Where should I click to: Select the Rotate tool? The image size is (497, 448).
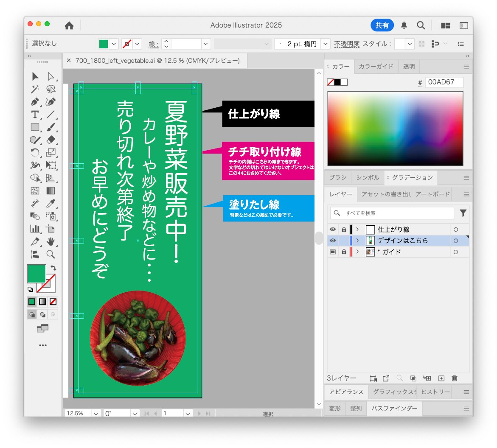(35, 152)
